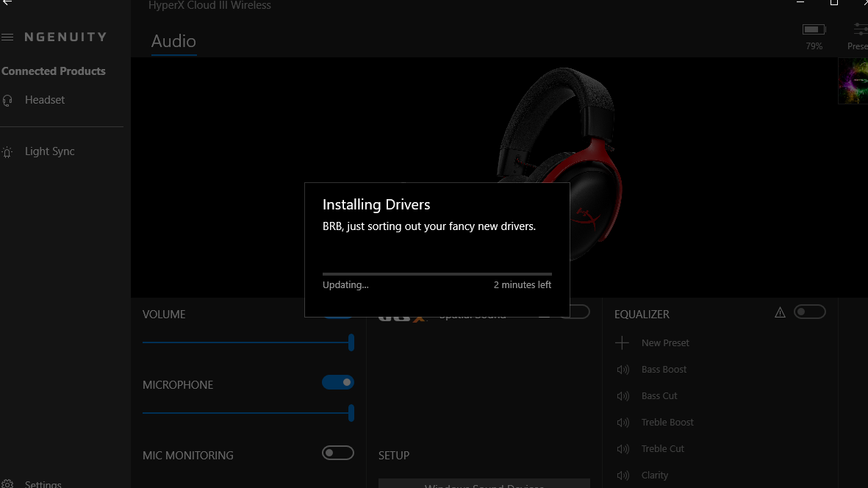Minimize the NGENUITY window
Viewport: 868px width, 488px height.
800,2
